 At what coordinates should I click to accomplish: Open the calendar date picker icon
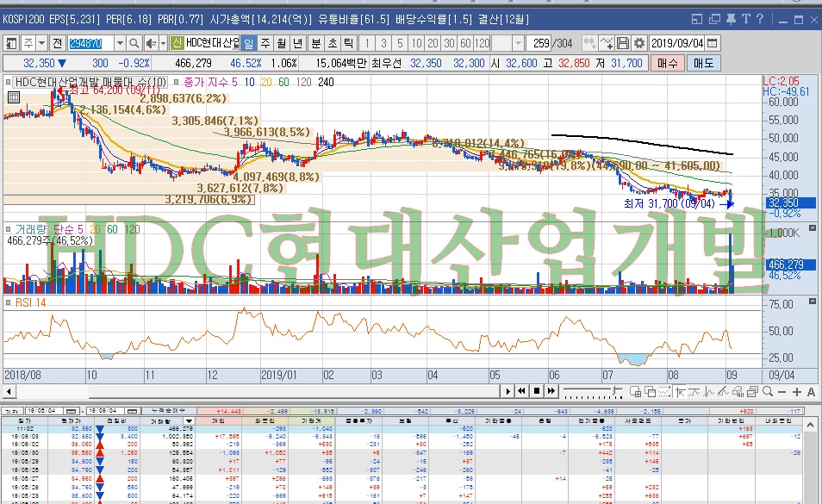pos(712,43)
